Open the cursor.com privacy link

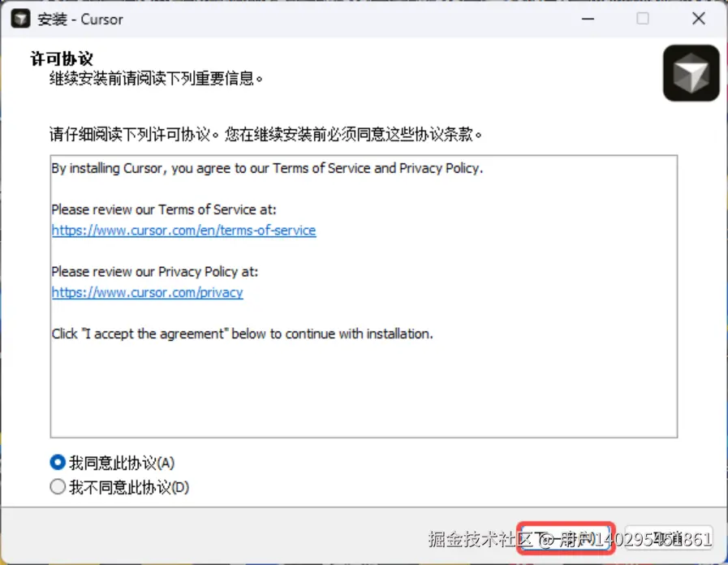point(147,292)
